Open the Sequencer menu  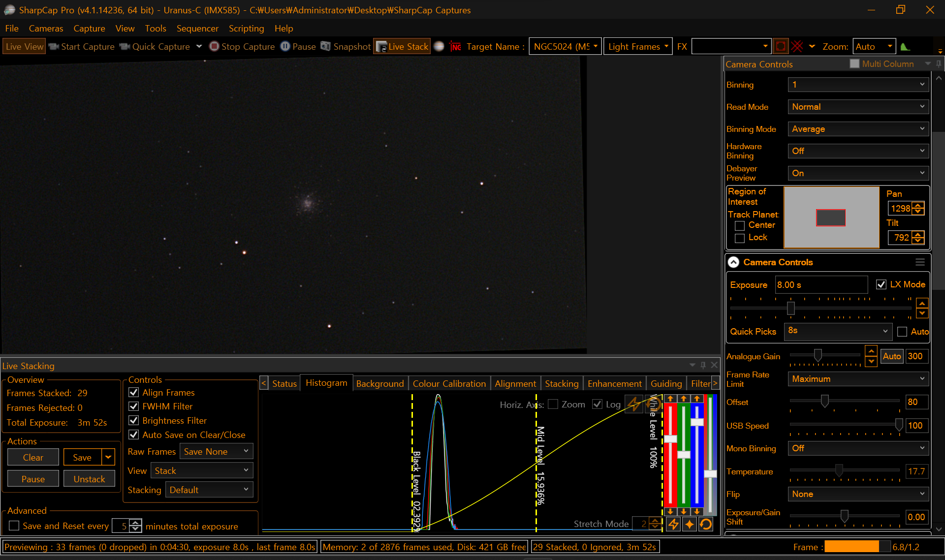tap(197, 29)
